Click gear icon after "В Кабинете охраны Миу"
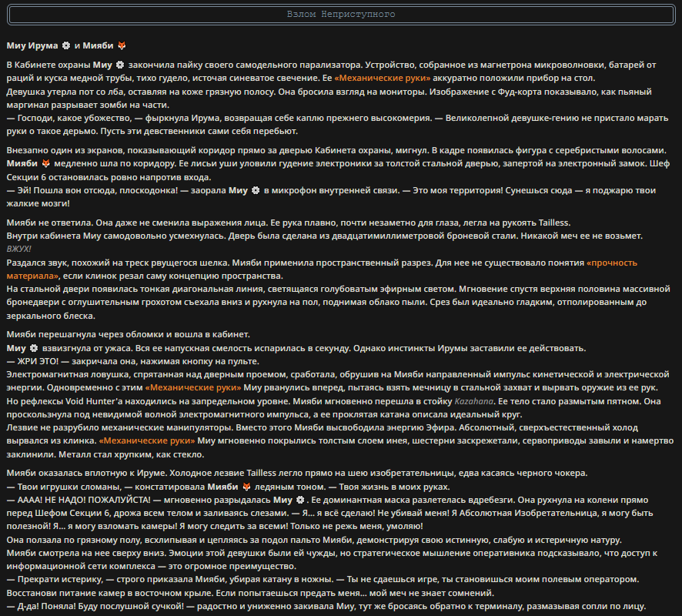Image resolution: width=682 pixels, height=616 pixels. click(120, 65)
